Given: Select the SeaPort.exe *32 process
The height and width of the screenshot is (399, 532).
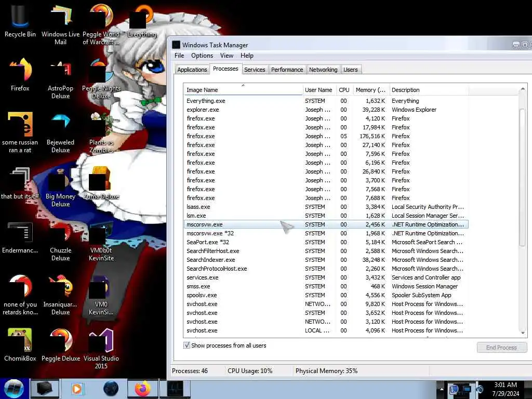Looking at the screenshot, I should pyautogui.click(x=326, y=242).
